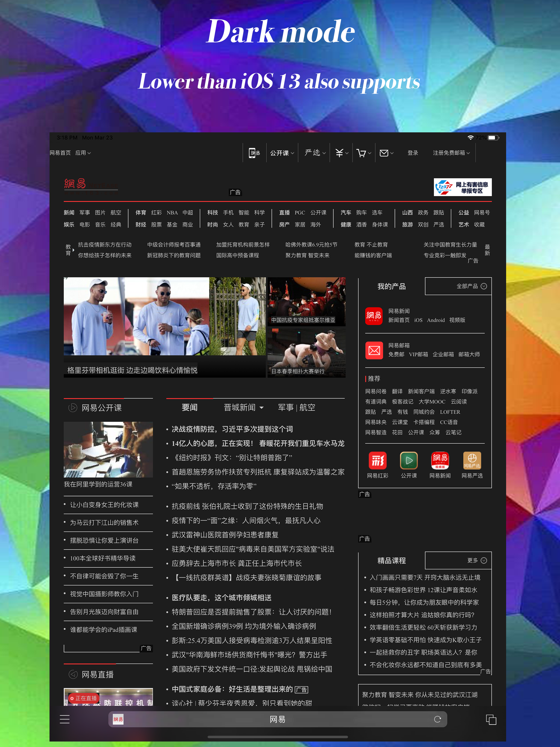560x747 pixels.
Task: Open the green 公开课 play icon
Action: pos(409,460)
